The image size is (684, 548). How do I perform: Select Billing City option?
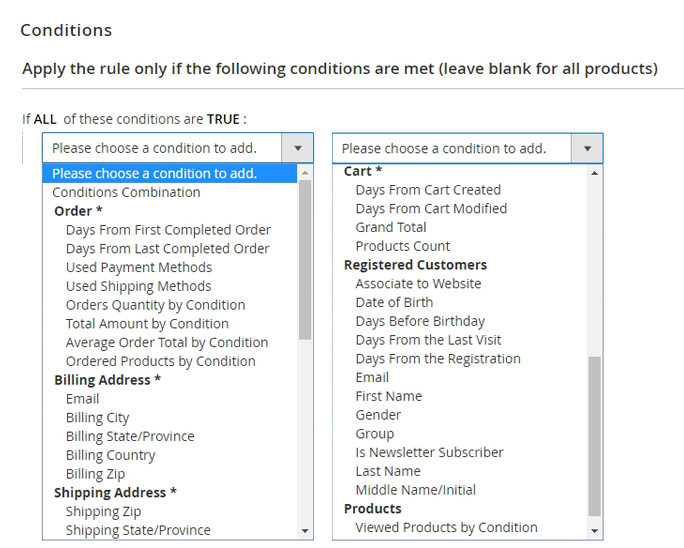pyautogui.click(x=97, y=417)
